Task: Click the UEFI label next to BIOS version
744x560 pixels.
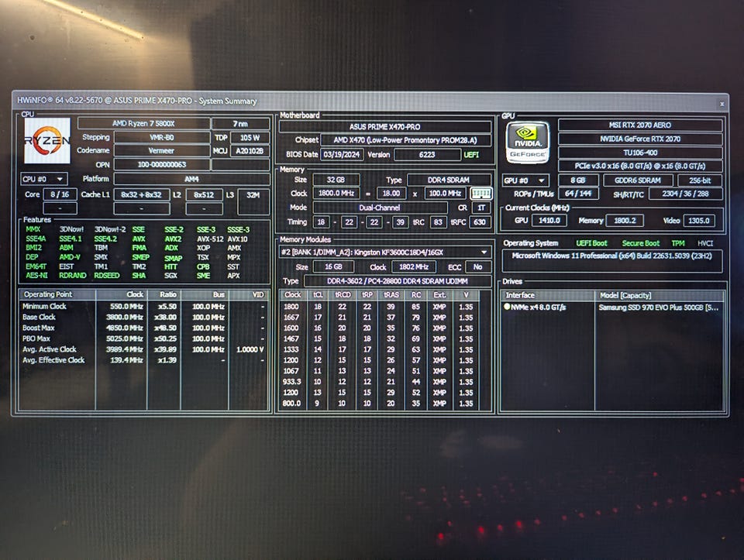Action: click(x=471, y=155)
